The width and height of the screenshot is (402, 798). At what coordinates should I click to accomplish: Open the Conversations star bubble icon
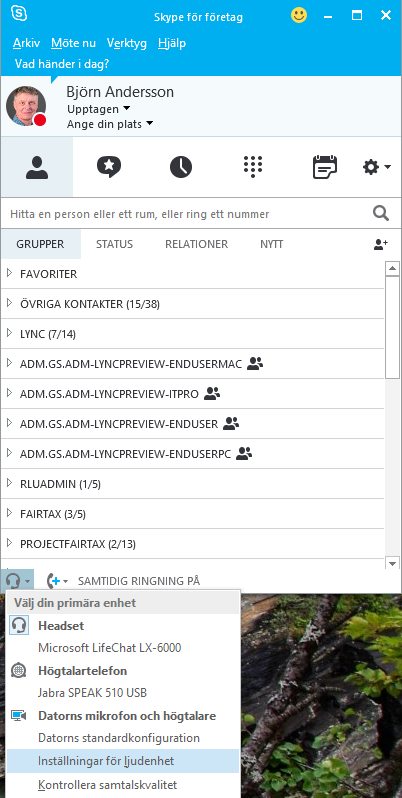coord(108,167)
